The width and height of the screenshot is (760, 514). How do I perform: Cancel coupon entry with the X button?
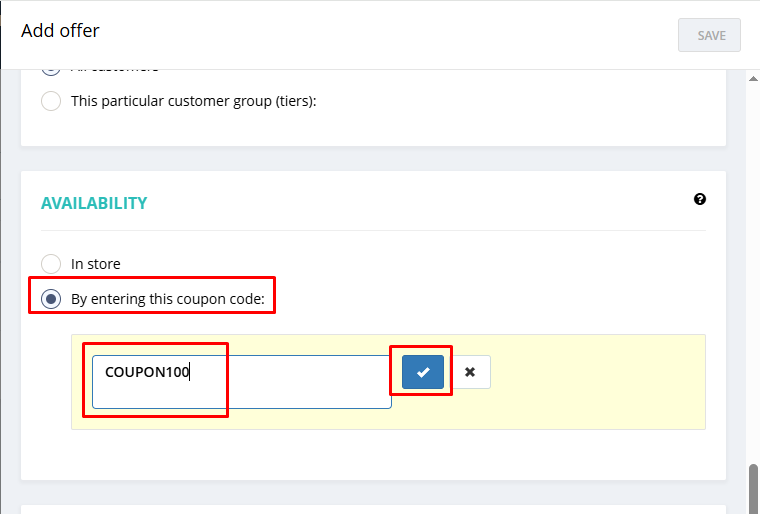tap(470, 372)
